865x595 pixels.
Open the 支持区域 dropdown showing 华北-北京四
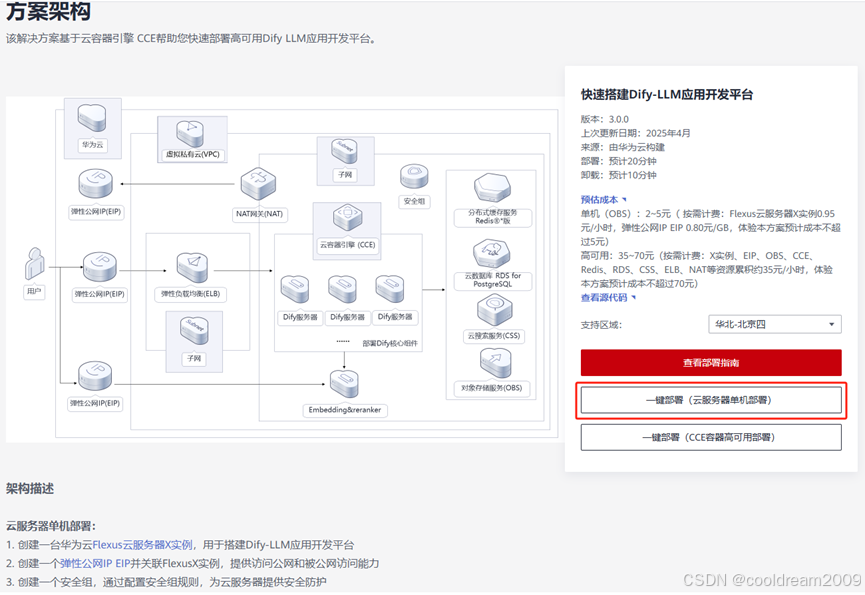click(x=775, y=324)
